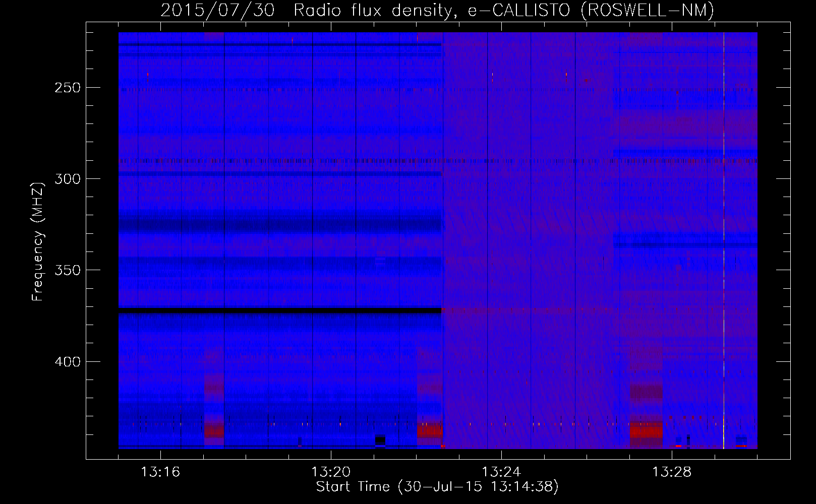Click the Start Time axis label

pos(437,487)
